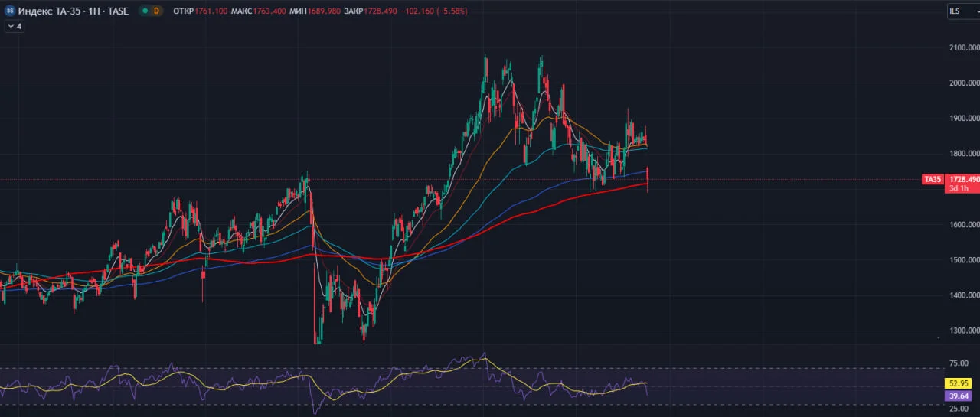
Task: Click the change value −102.160 (−5.58%)
Action: 435,11
